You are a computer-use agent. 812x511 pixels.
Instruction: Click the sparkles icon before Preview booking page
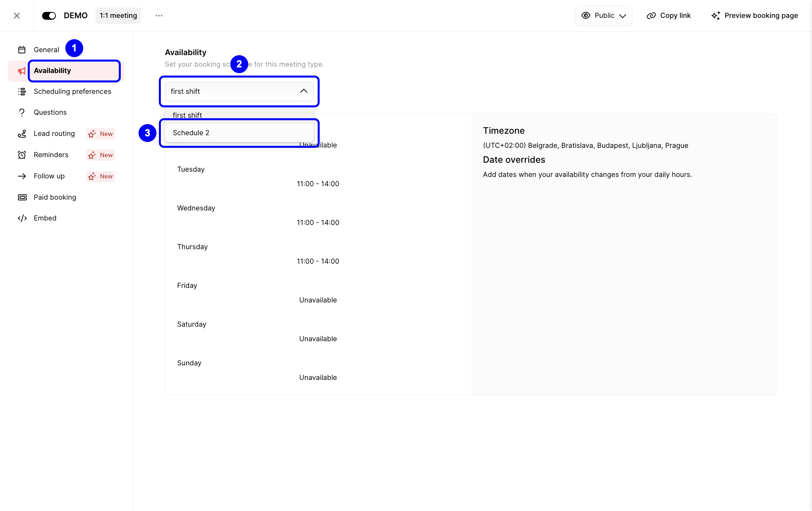coord(716,15)
